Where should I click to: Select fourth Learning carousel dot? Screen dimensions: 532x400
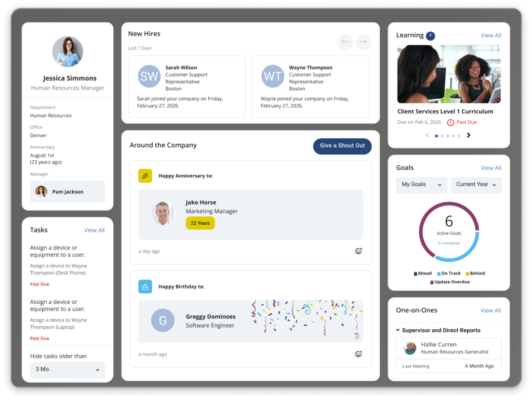454,136
